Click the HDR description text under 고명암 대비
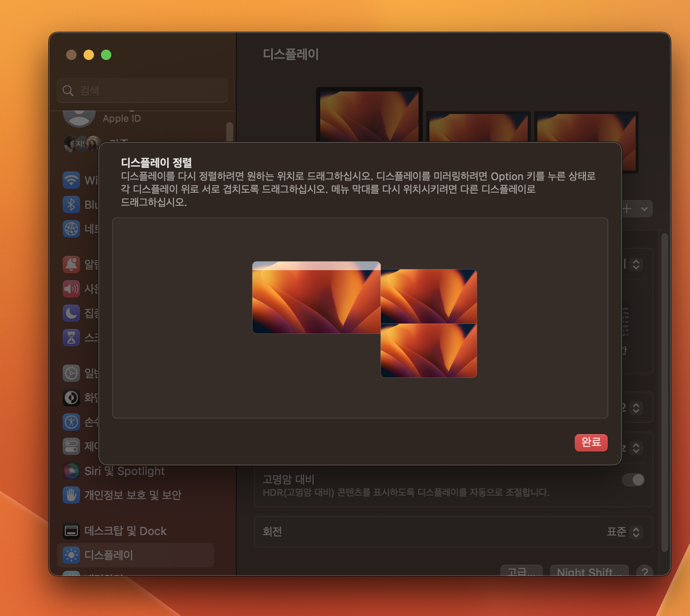Viewport: 690px width, 616px height. pyautogui.click(x=406, y=492)
